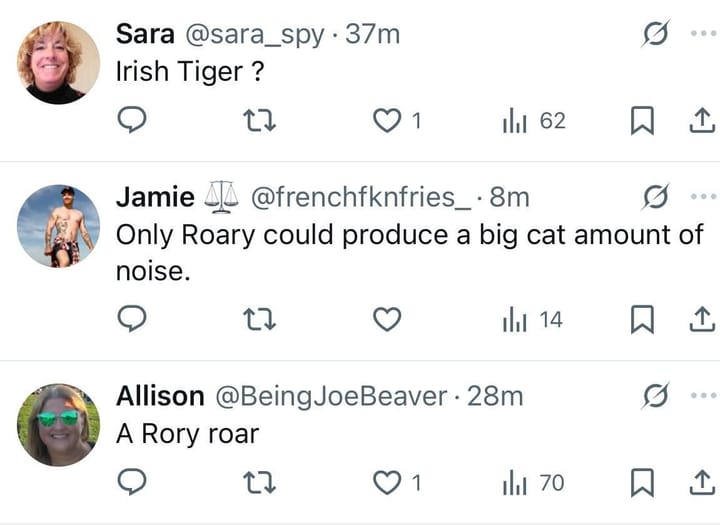The height and width of the screenshot is (525, 720).
Task: Like Sara's "Irish Tiger ?" tweet
Action: [387, 121]
